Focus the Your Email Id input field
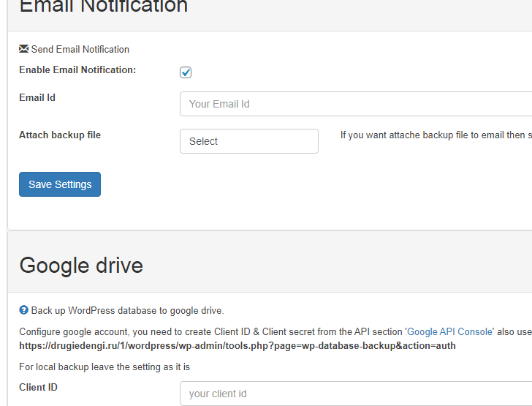532x406 pixels. 356,104
